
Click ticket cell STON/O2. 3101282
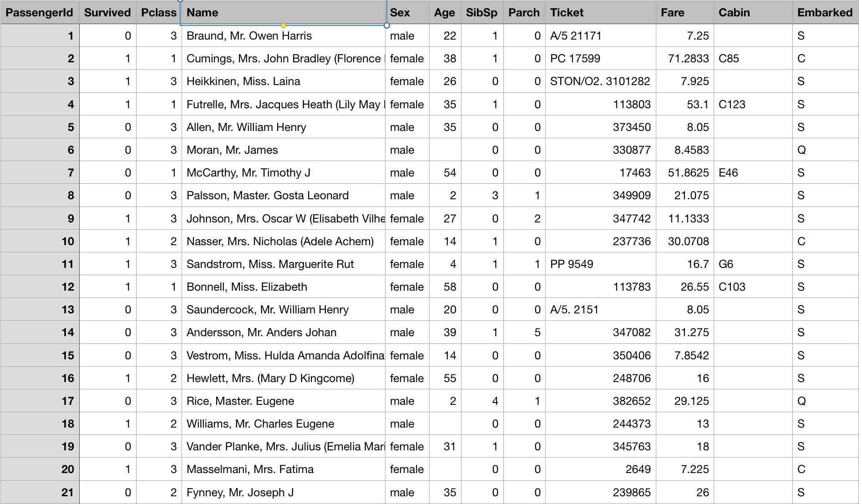[600, 81]
